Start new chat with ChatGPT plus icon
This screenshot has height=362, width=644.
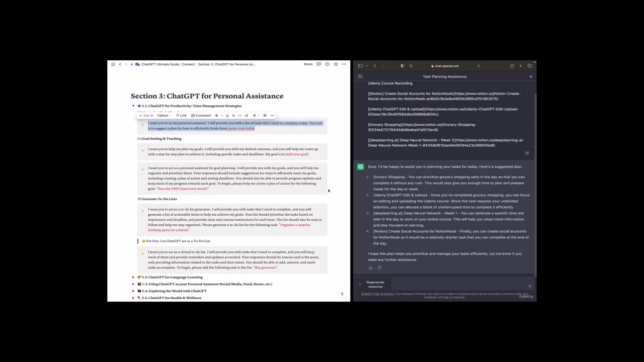point(531,76)
